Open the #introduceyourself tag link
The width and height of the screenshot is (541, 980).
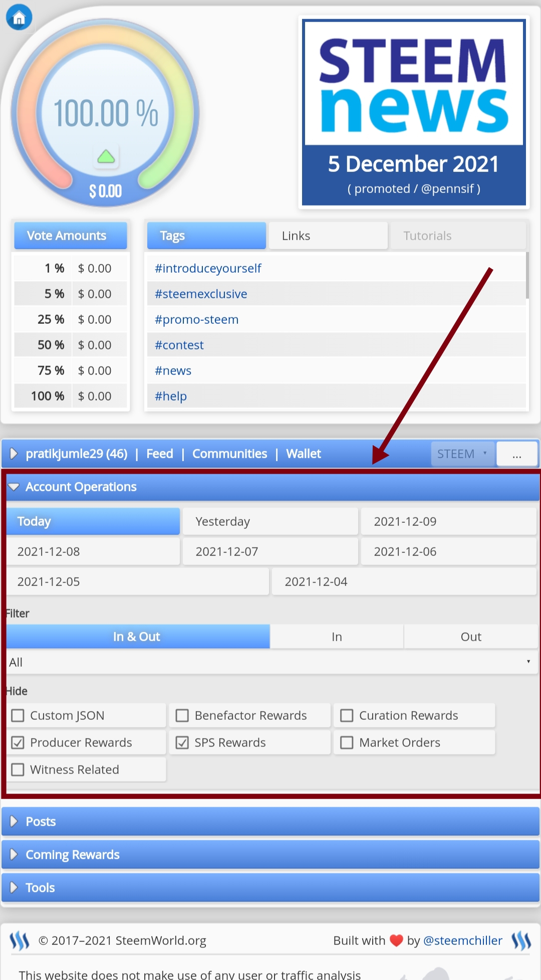coord(208,268)
